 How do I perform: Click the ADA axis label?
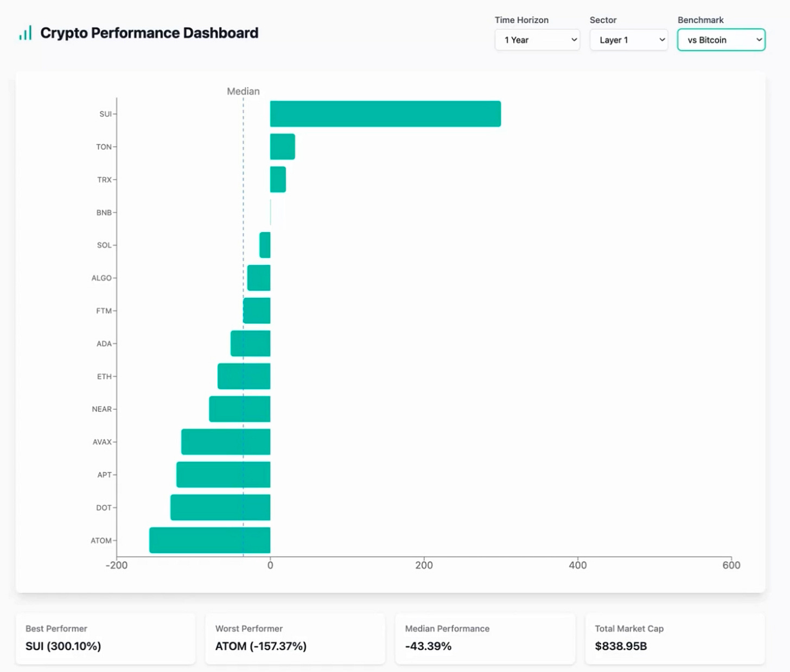click(104, 344)
